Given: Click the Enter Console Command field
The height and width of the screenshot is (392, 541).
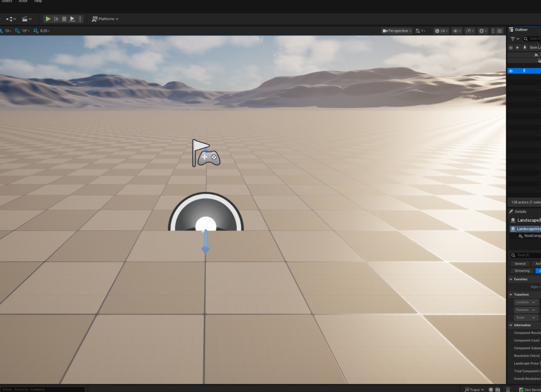Looking at the screenshot, I should (43, 389).
